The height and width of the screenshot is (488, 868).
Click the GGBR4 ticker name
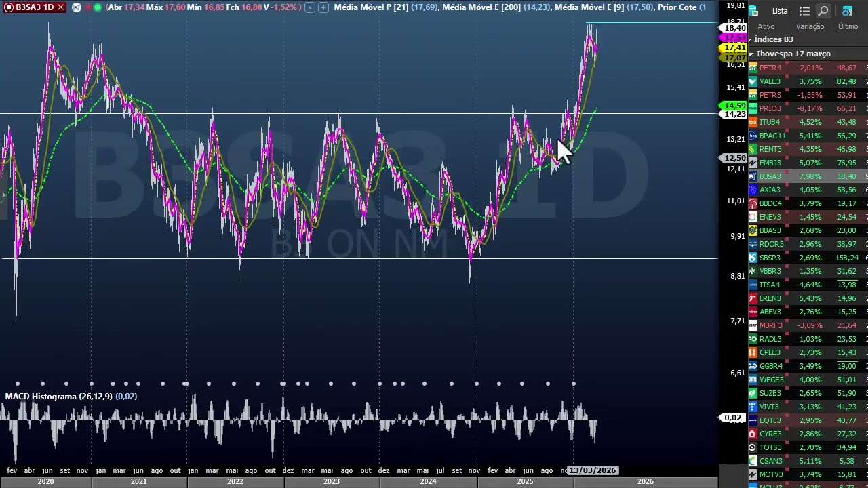click(771, 366)
